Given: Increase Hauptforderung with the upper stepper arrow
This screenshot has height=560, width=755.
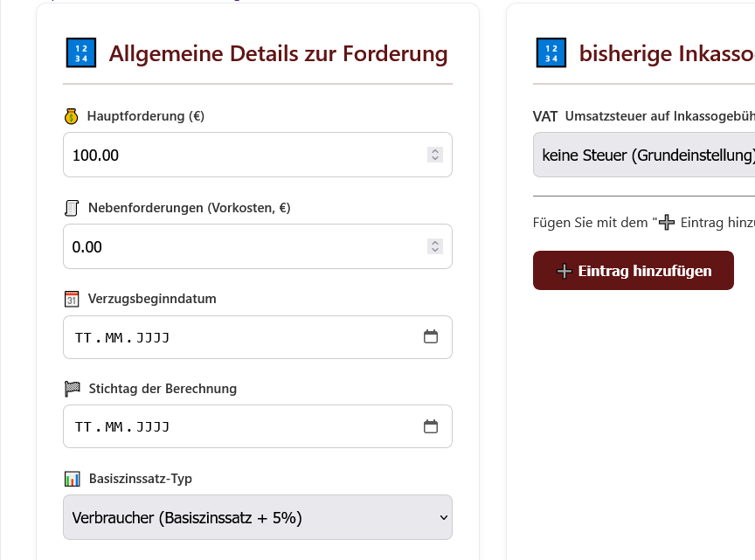Looking at the screenshot, I should [434, 149].
